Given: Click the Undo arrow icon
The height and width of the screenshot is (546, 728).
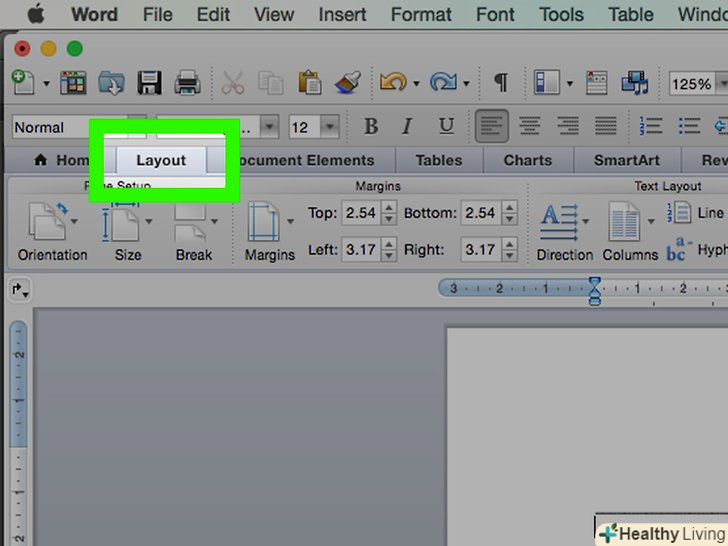Looking at the screenshot, I should (x=393, y=83).
